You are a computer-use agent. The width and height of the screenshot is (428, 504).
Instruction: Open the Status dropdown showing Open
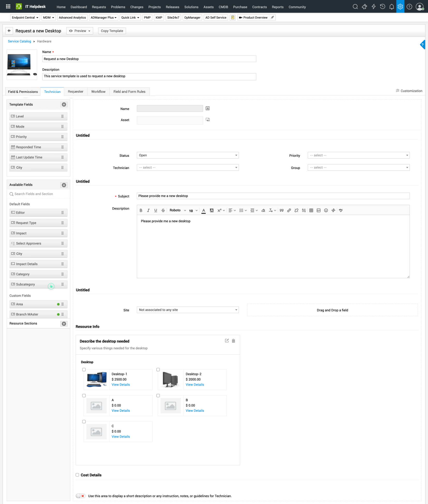coord(187,155)
